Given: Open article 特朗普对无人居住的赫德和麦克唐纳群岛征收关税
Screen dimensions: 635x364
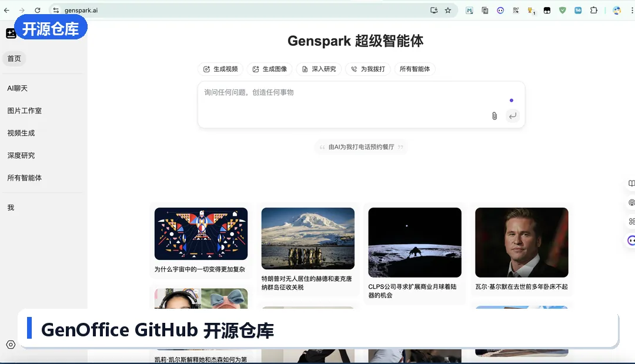Looking at the screenshot, I should click(x=306, y=283).
